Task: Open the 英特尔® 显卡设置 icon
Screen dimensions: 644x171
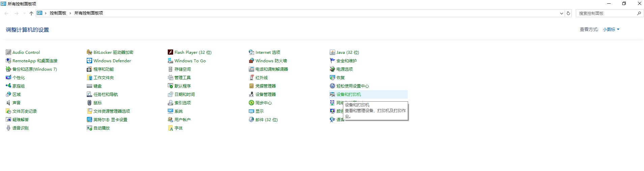Action: click(89, 119)
